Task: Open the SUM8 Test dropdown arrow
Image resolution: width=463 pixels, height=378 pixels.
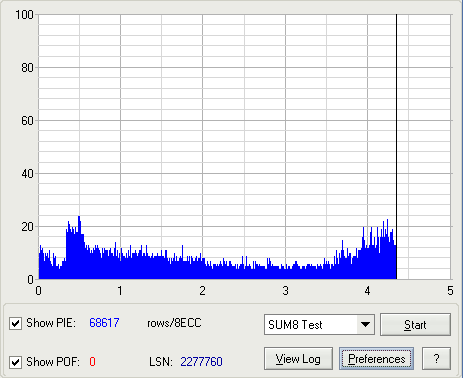Action: click(x=365, y=324)
